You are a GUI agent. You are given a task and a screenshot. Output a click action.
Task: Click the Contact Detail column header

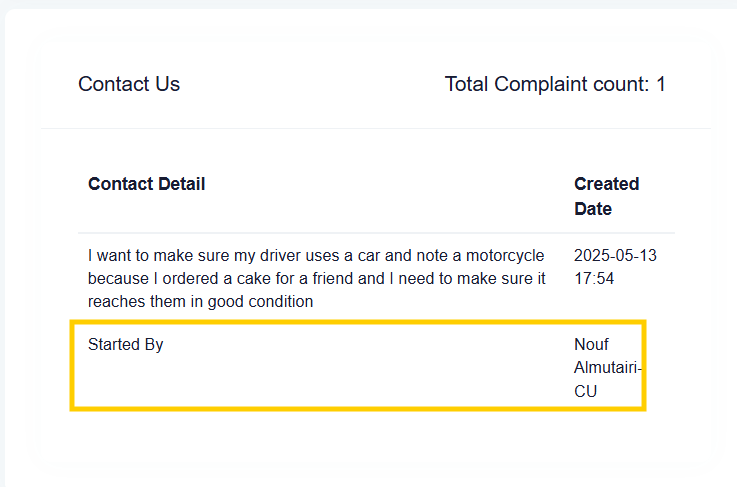[147, 184]
